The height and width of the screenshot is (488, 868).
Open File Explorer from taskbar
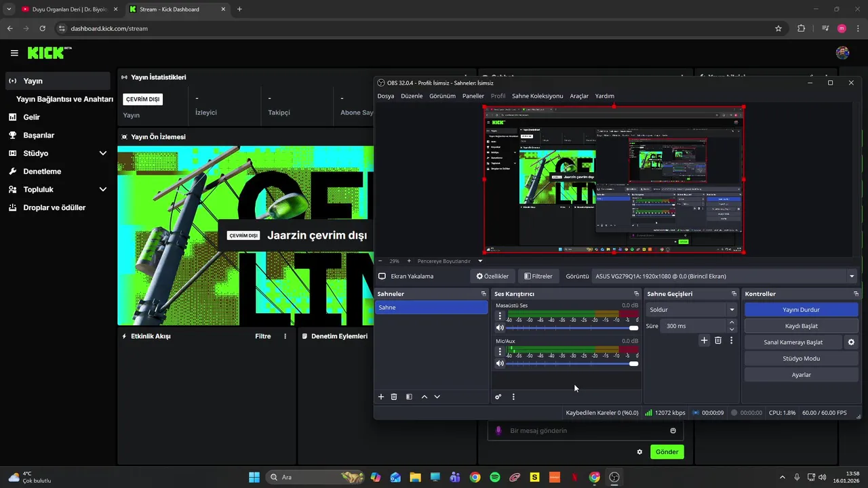coord(415,477)
